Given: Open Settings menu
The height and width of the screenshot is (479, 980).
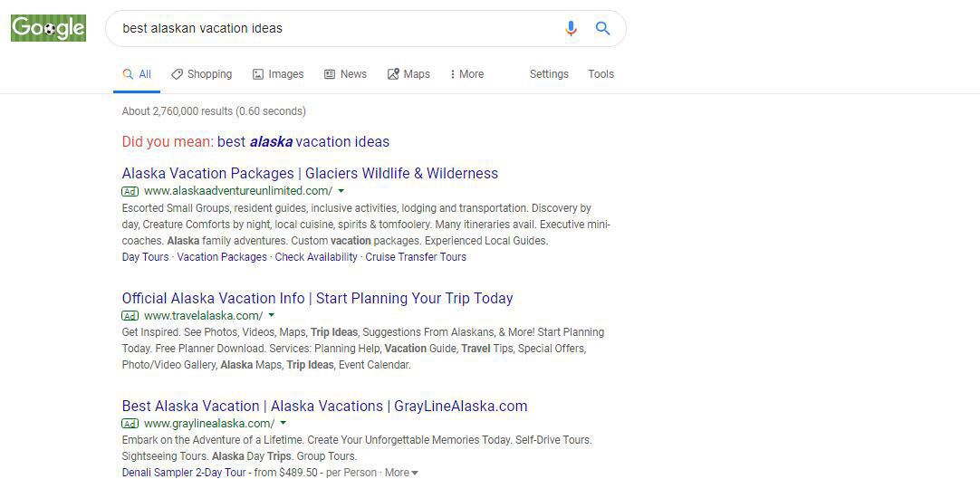Looking at the screenshot, I should click(x=549, y=73).
